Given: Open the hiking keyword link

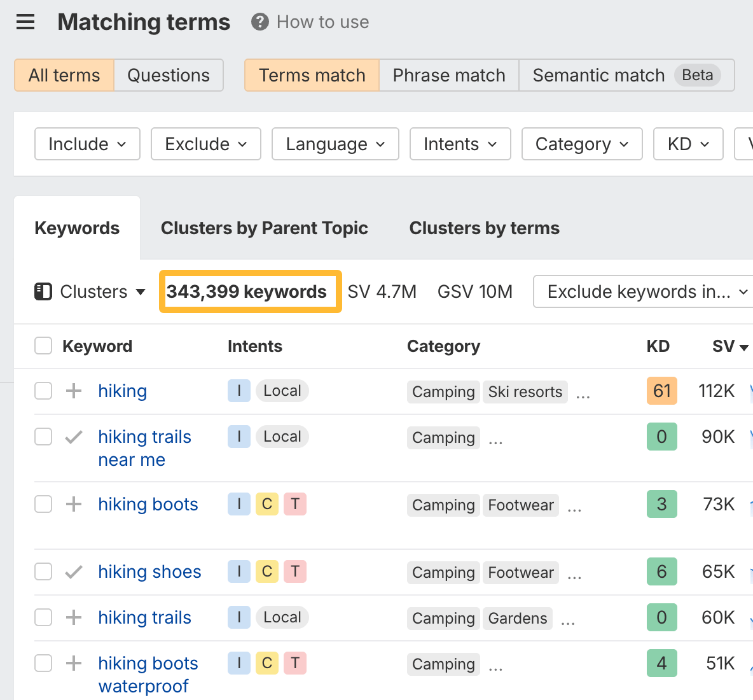Looking at the screenshot, I should [123, 391].
